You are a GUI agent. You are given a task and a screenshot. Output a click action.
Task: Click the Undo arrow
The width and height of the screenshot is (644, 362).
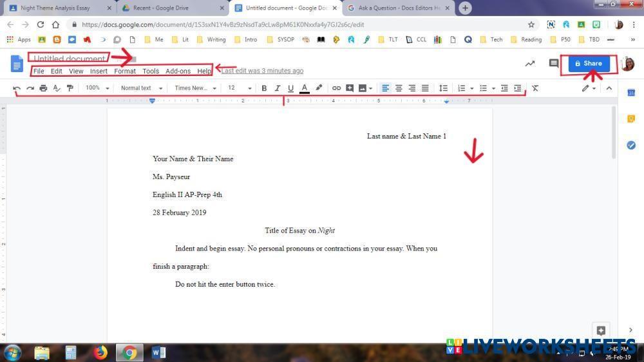coord(17,88)
